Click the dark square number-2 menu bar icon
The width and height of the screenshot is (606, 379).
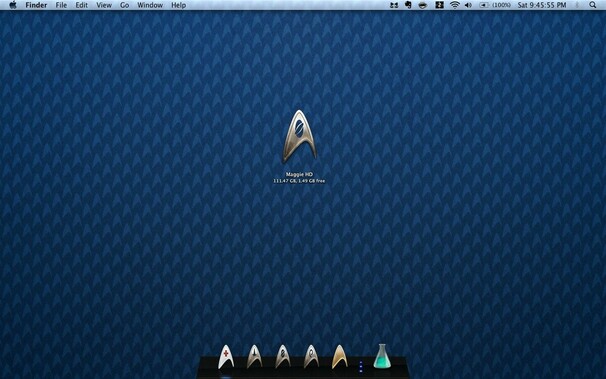(x=439, y=5)
